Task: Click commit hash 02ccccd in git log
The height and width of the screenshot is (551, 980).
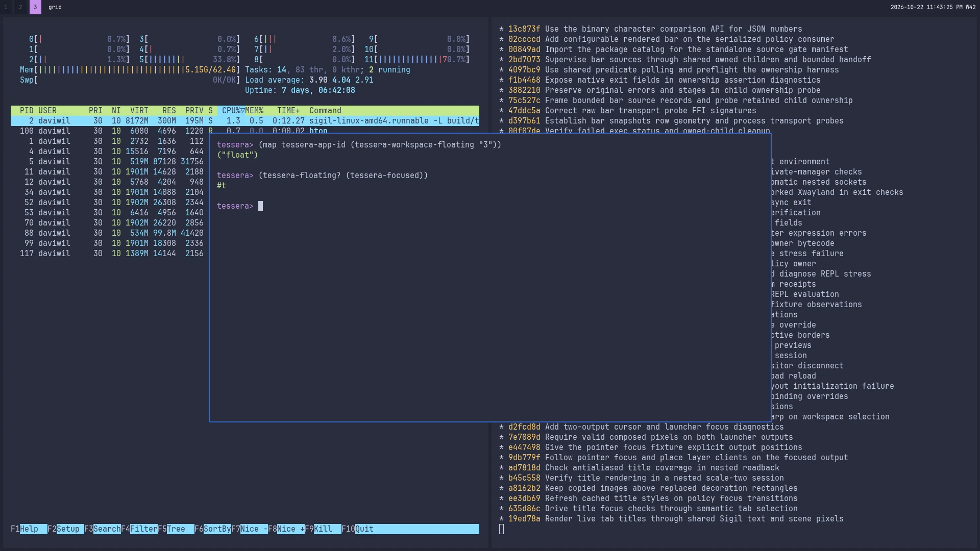Action: pos(524,39)
